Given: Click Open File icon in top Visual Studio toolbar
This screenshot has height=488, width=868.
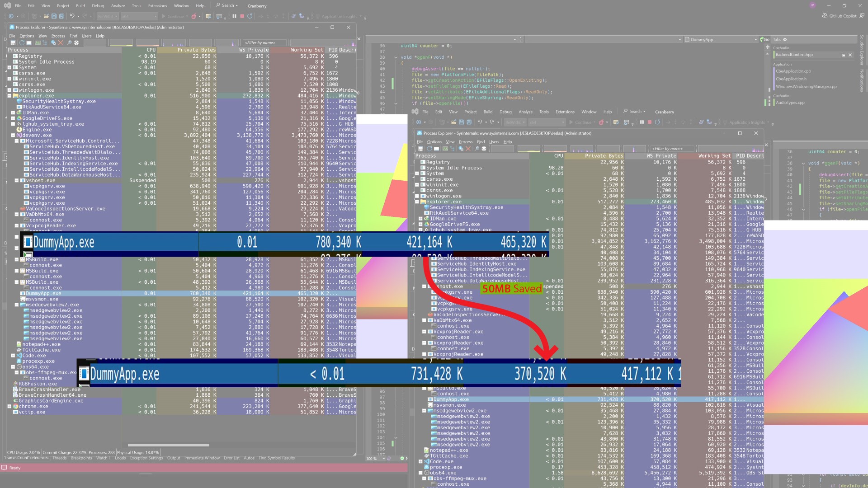Looking at the screenshot, I should coord(46,16).
